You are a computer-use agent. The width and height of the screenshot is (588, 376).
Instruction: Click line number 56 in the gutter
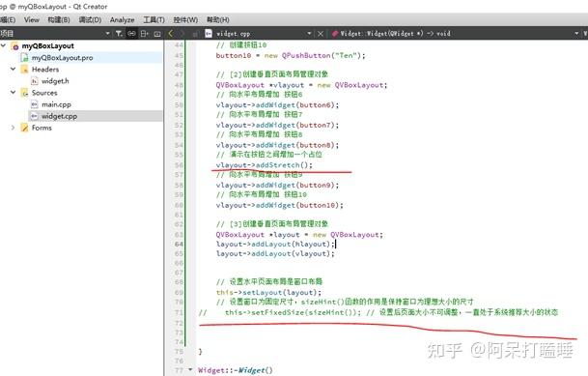click(x=179, y=165)
